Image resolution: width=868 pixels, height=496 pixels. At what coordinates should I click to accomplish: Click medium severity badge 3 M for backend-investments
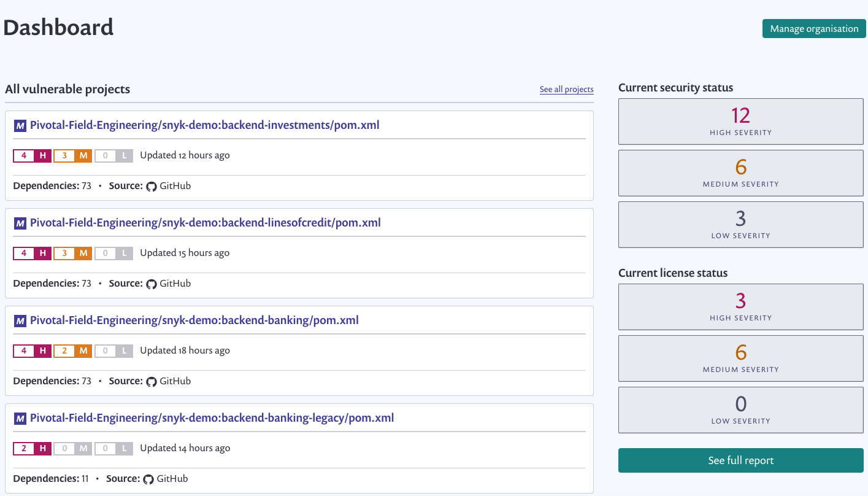(72, 156)
